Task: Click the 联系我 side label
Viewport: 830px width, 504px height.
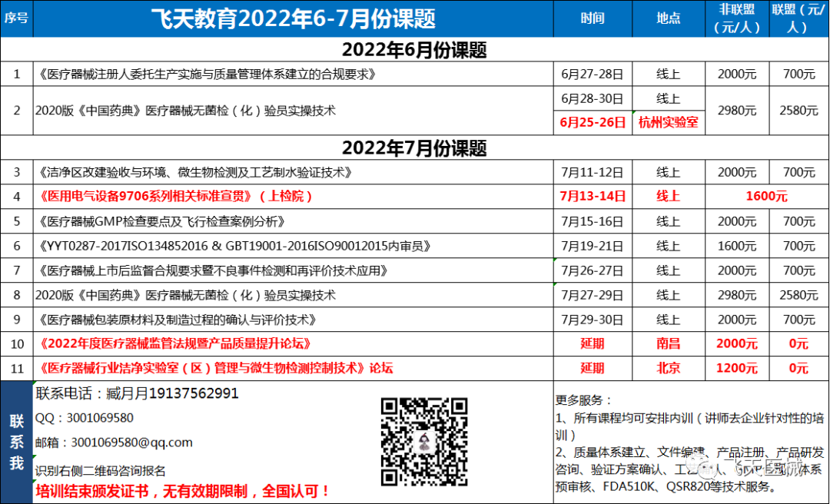Action: (16, 442)
